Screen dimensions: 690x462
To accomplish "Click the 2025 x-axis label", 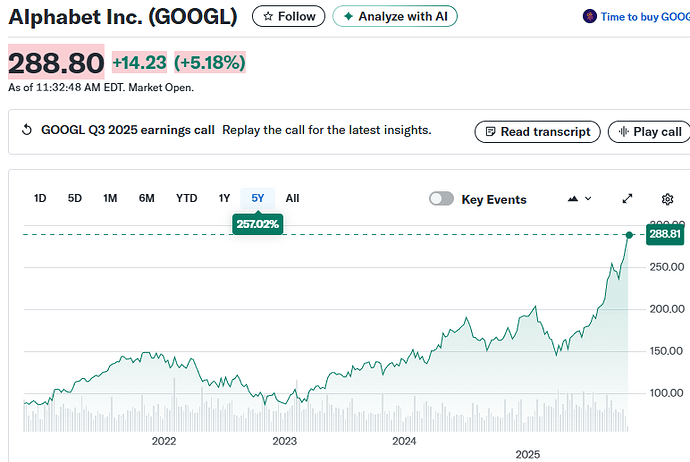I will pos(528,455).
